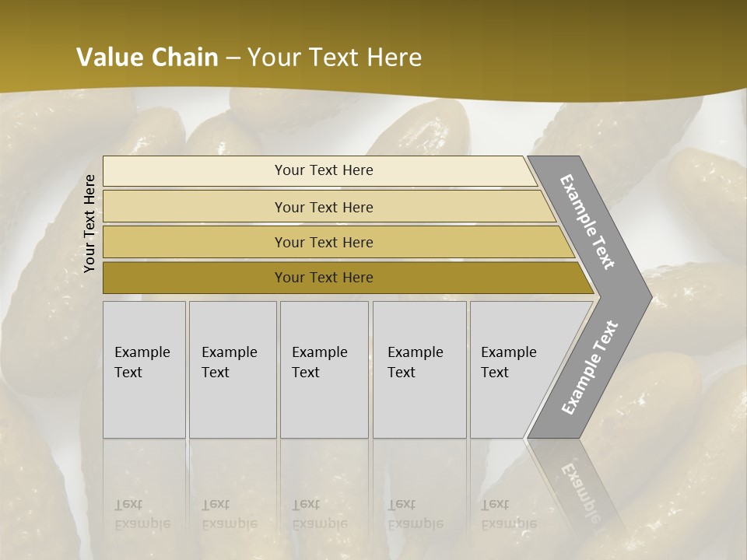Click the bold "Value Chain" title words
747x560 pixels.
(147, 58)
